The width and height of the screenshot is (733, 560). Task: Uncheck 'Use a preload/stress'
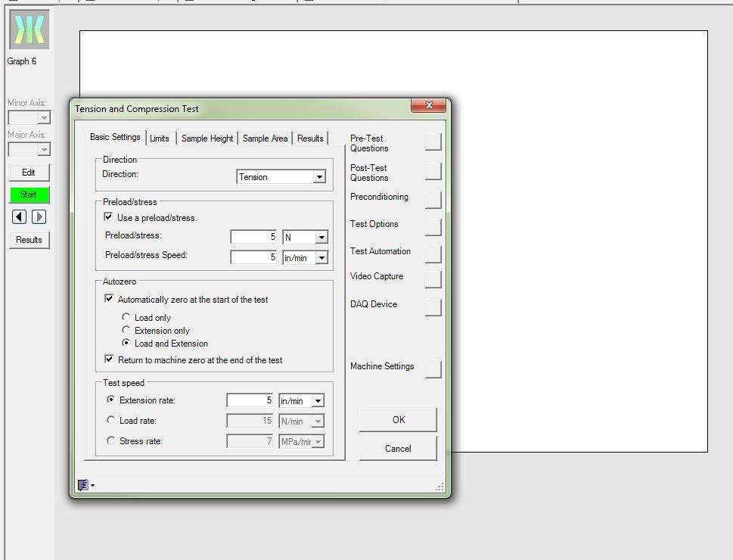109,218
